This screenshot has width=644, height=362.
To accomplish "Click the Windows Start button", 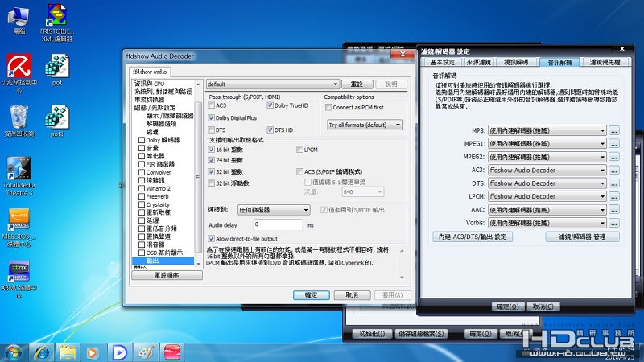I will tap(13, 352).
